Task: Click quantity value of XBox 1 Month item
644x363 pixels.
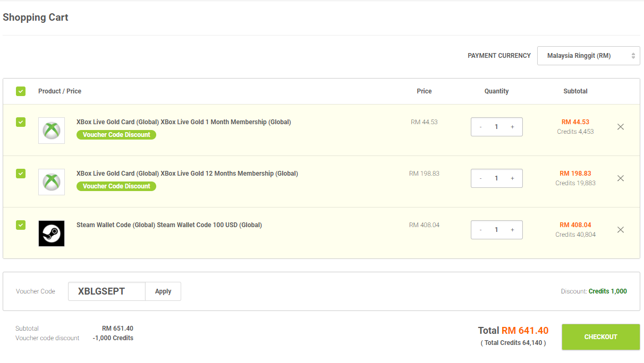Action: (x=497, y=127)
